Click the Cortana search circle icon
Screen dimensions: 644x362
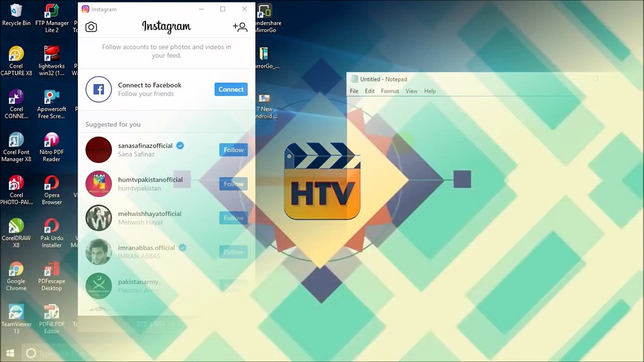(31, 353)
